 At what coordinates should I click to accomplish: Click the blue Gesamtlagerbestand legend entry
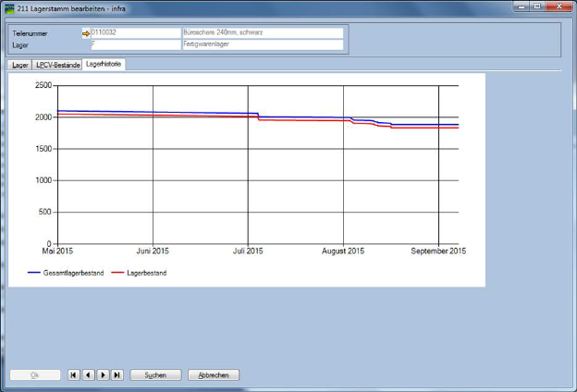68,274
